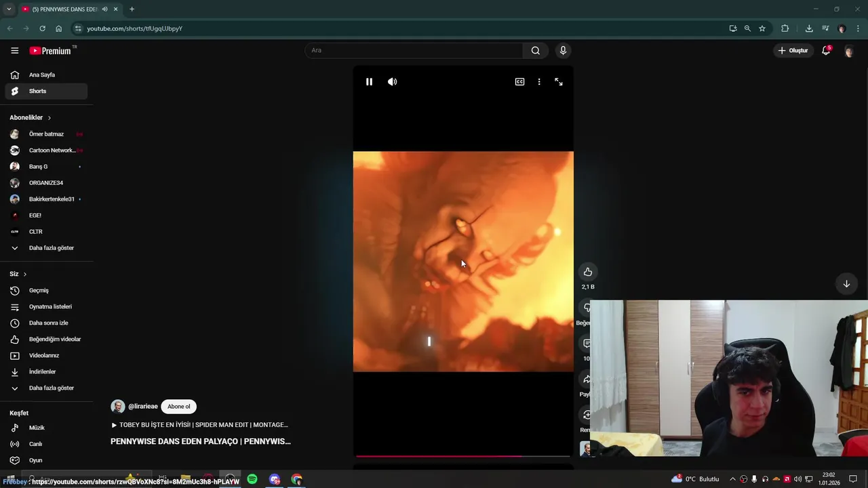
Task: Open Barış G subscription channel
Action: [x=46, y=167]
